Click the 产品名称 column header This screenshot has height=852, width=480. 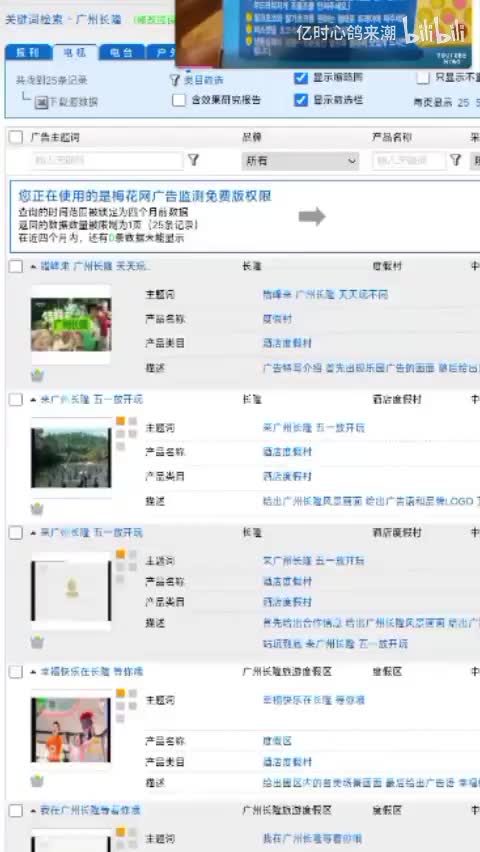click(391, 137)
